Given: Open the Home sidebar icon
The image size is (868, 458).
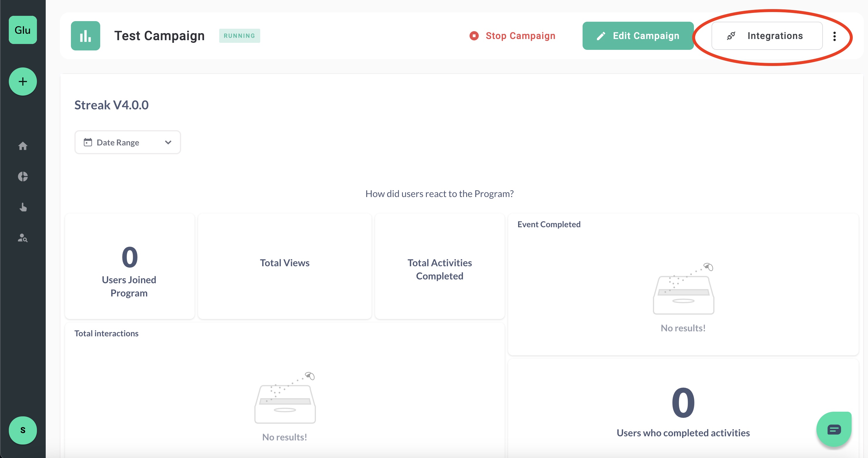Looking at the screenshot, I should point(23,146).
